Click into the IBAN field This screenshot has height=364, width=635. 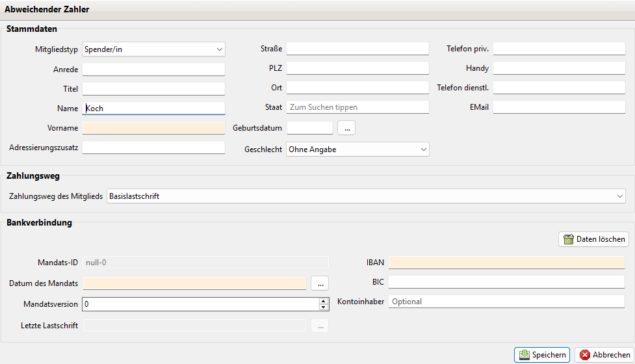pyautogui.click(x=506, y=263)
